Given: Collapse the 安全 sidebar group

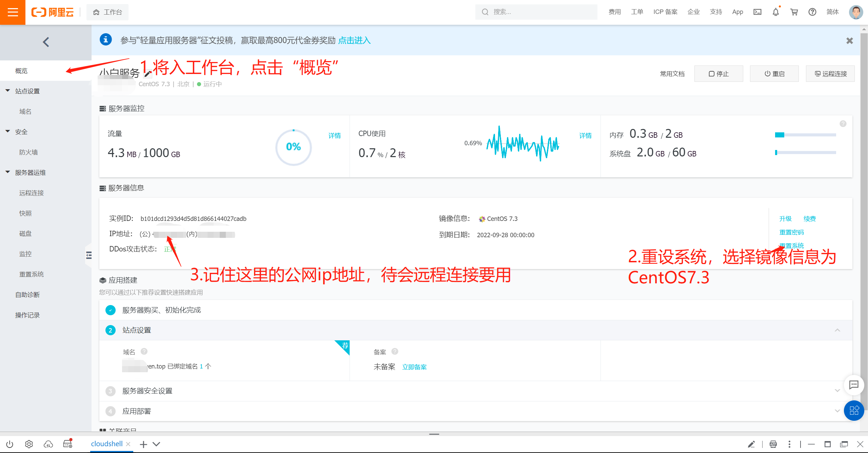Looking at the screenshot, I should pos(8,132).
